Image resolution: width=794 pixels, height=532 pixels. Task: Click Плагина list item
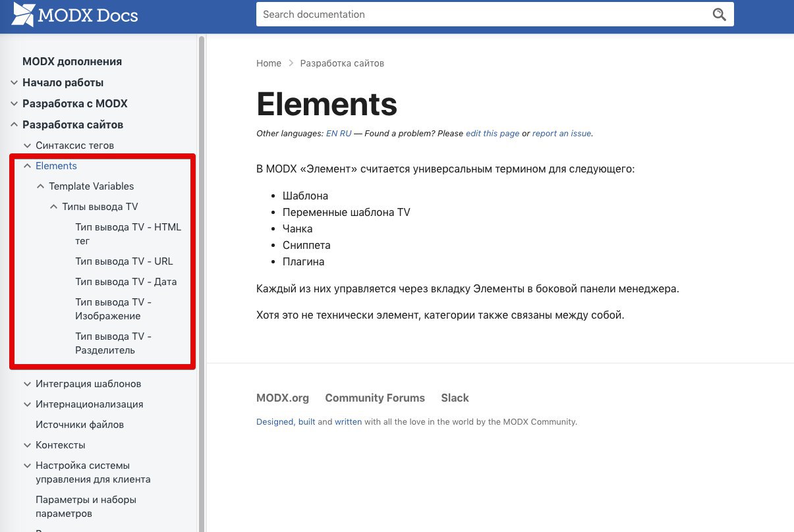click(303, 261)
